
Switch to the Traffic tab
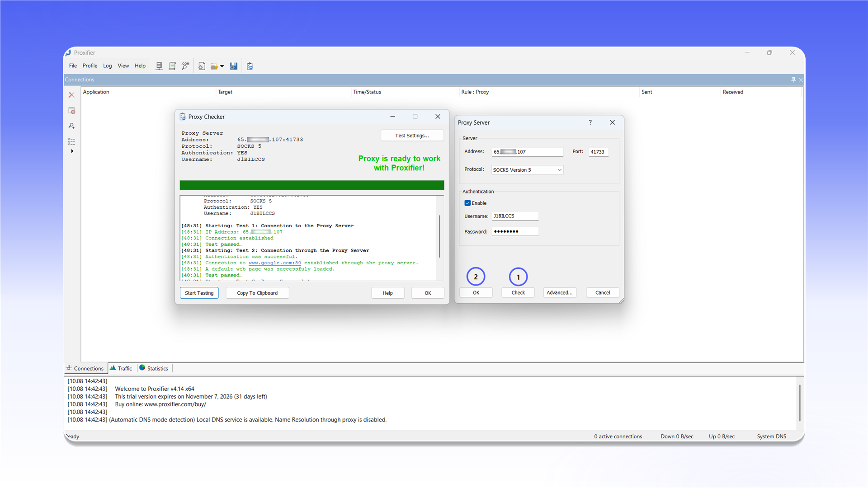tap(121, 368)
